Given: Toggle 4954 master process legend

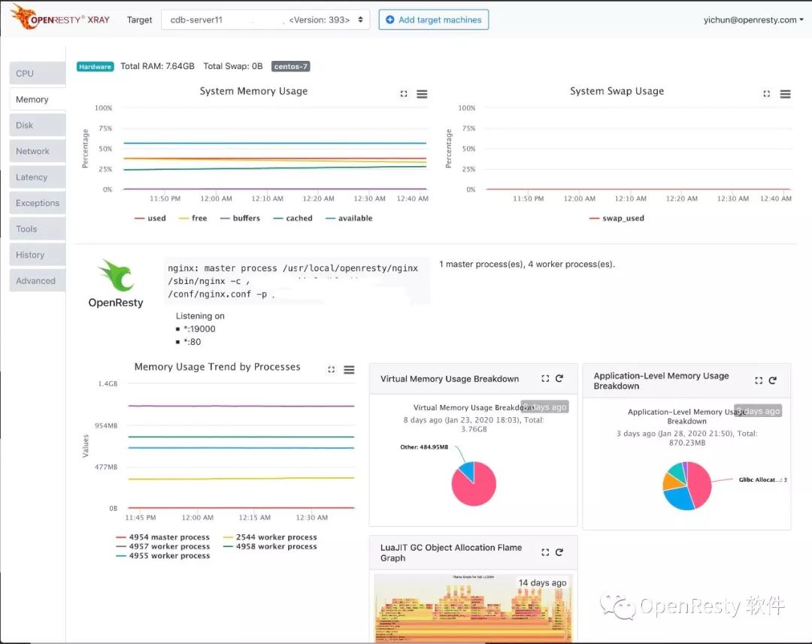Looking at the screenshot, I should [163, 537].
